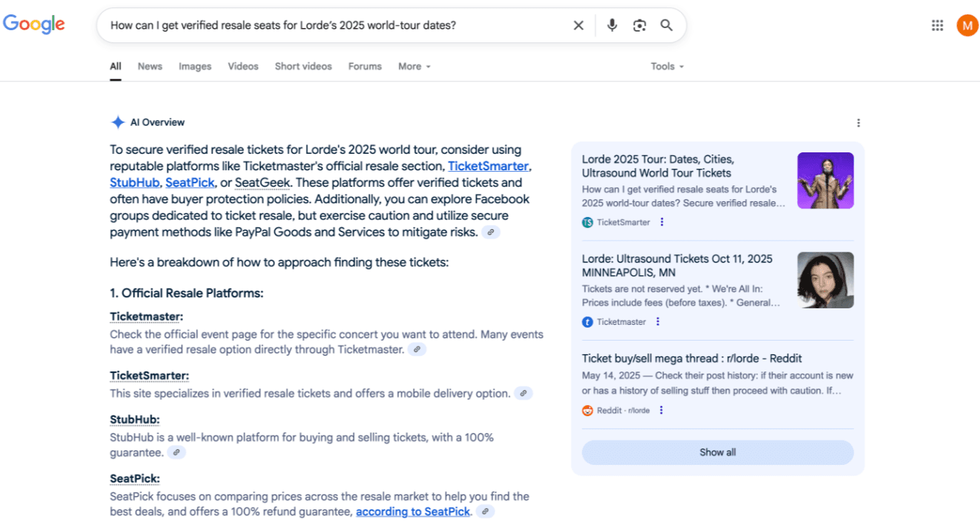Open the TicketSmarter link in overview paragraph
The height and width of the screenshot is (526, 980).
(488, 166)
